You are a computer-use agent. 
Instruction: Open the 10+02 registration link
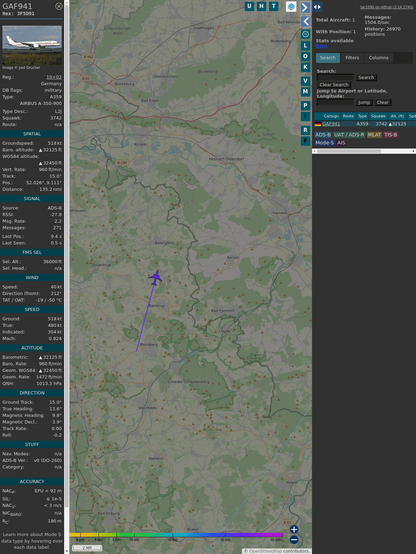(x=54, y=77)
